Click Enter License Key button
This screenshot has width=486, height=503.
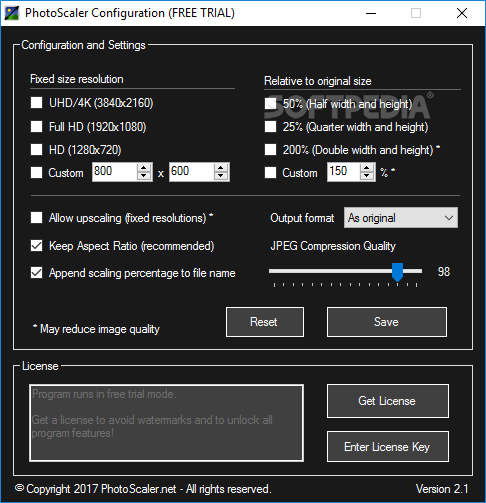coord(388,447)
